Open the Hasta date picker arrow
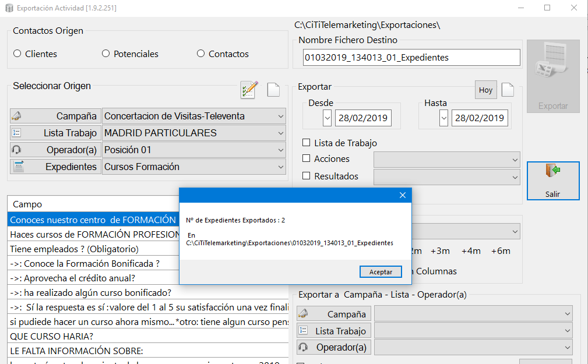 pyautogui.click(x=443, y=118)
